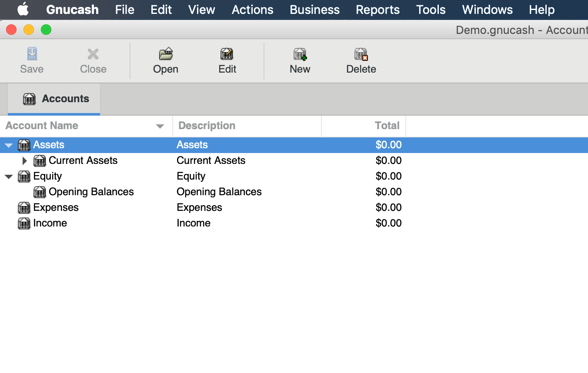Viewport: 588px width, 373px height.
Task: Click the Save toolbar icon
Action: 32,54
